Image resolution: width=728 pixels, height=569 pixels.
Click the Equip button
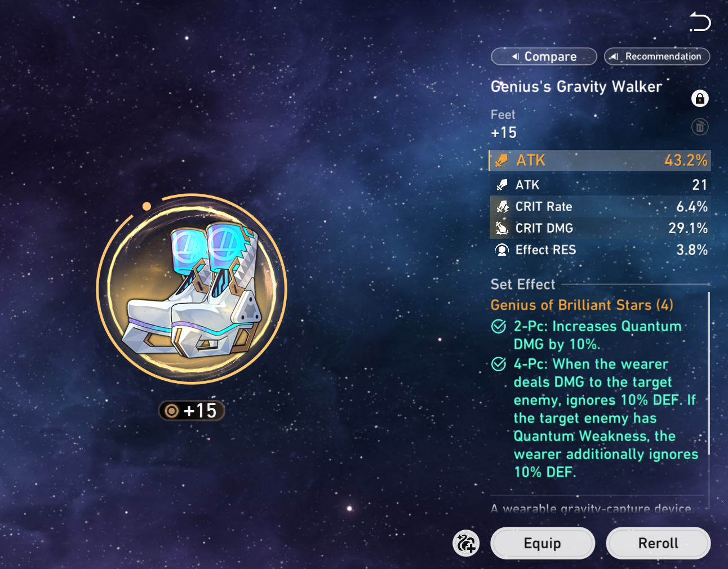(543, 543)
